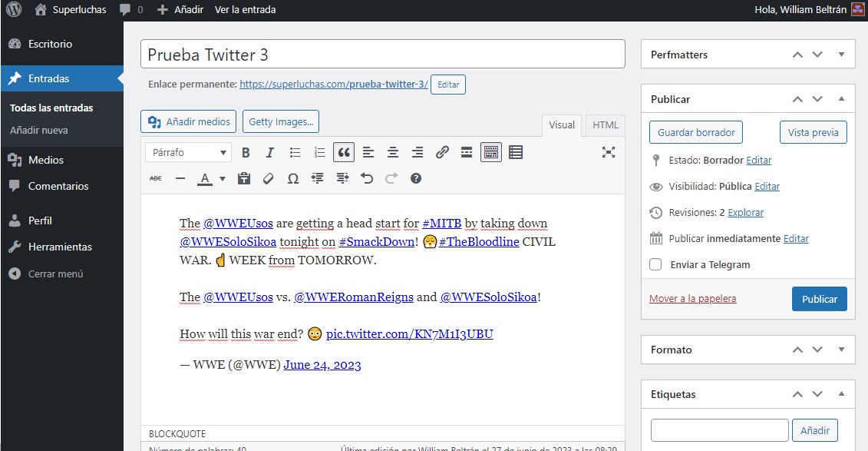The height and width of the screenshot is (451, 868).
Task: Open Superluchas site home link
Action: (71, 9)
